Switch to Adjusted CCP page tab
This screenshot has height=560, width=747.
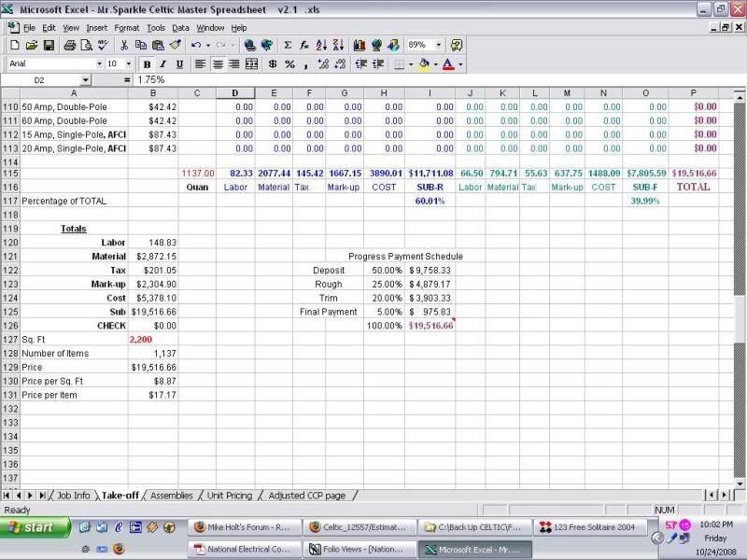(307, 496)
